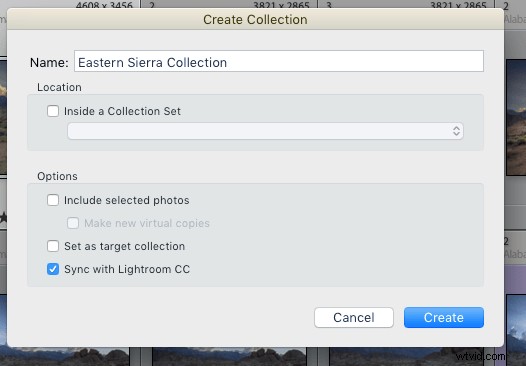This screenshot has width=526, height=366.
Task: Select the photo thumbnail at upper right edge
Action: click(x=516, y=117)
